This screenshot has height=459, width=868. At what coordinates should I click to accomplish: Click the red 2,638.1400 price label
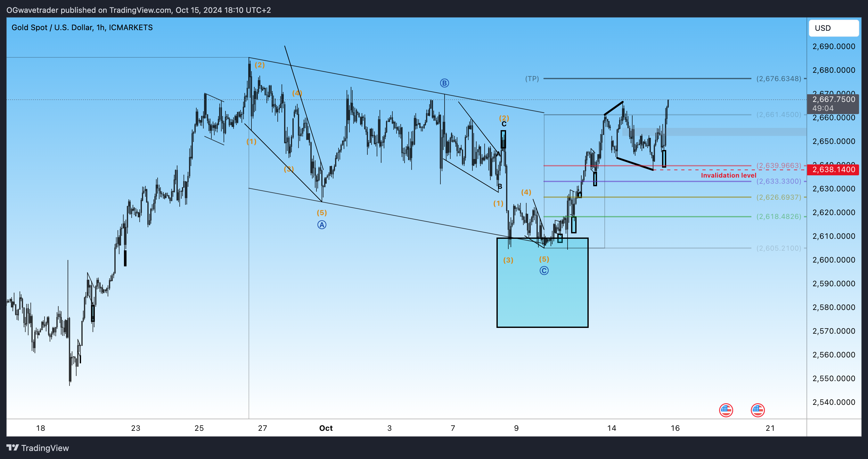[833, 169]
